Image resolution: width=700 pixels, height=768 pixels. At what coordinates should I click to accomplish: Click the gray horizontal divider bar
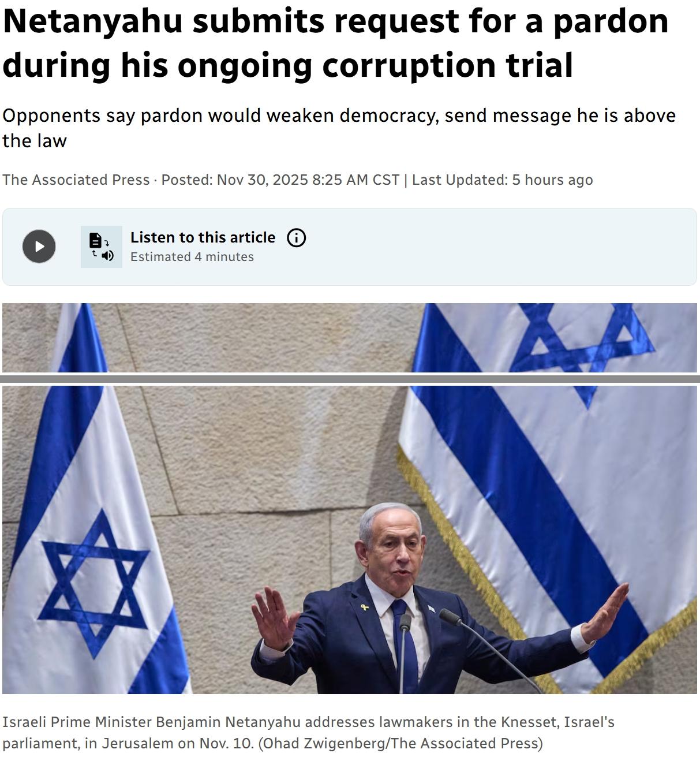coord(350,379)
